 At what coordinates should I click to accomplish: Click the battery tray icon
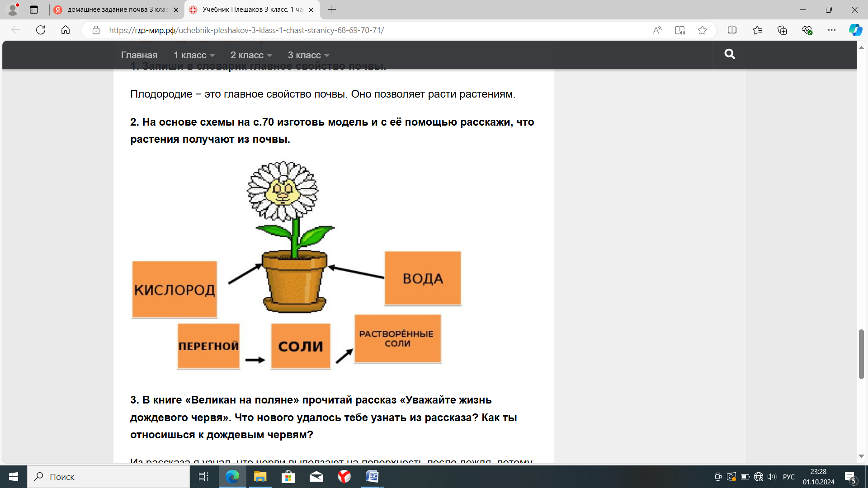coord(745,477)
